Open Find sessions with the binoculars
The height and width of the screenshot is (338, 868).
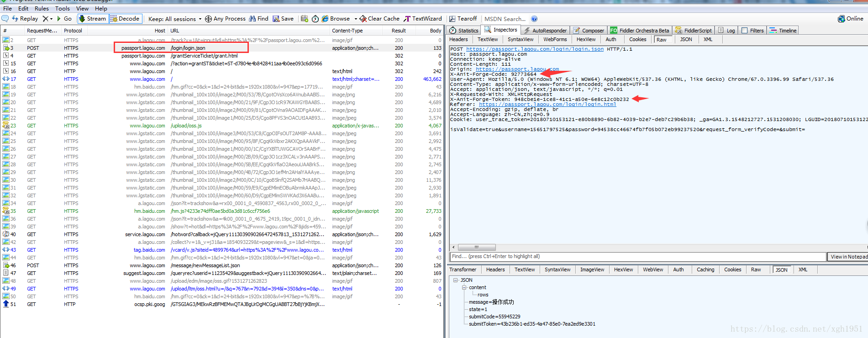[258, 19]
